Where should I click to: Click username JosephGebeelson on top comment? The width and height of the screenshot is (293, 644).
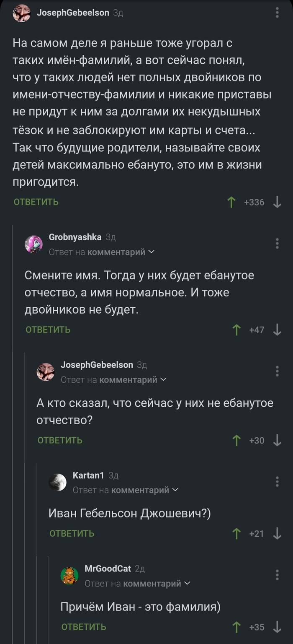(x=72, y=13)
